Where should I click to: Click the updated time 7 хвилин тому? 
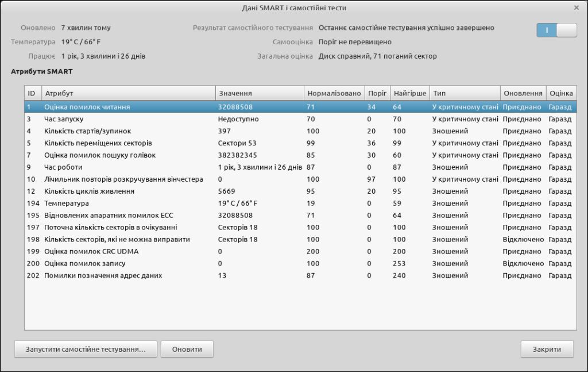[x=86, y=28]
